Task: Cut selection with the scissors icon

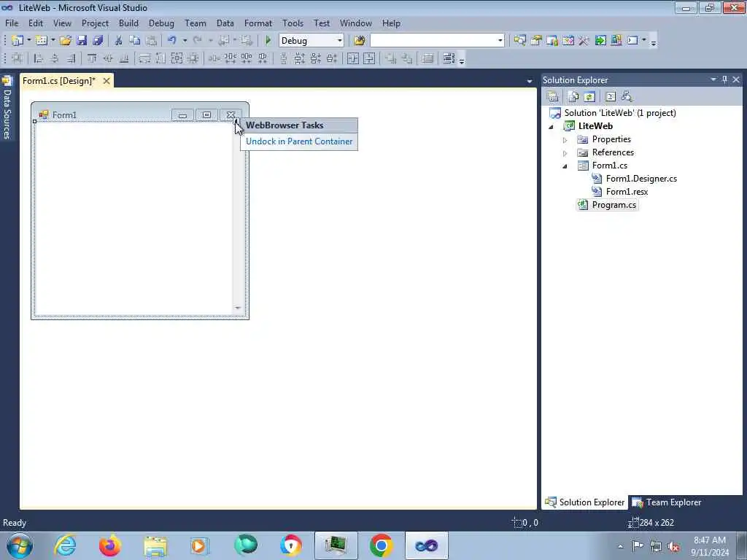Action: click(x=119, y=41)
